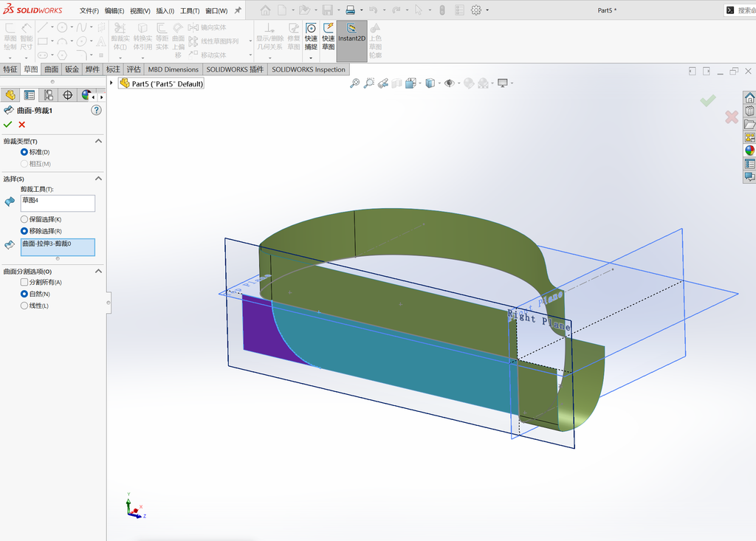Select the 保留选择(K) radio button

(x=24, y=219)
